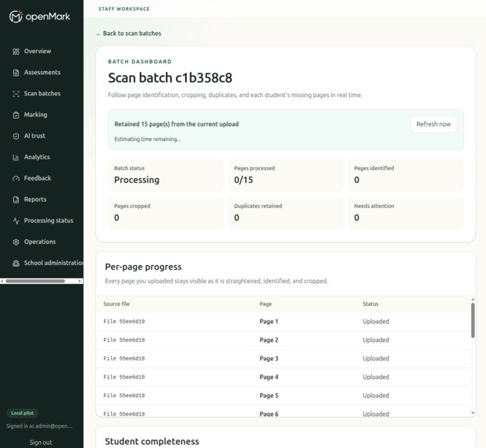This screenshot has width=486, height=448.
Task: Click the Overview grid icon
Action: click(x=16, y=52)
